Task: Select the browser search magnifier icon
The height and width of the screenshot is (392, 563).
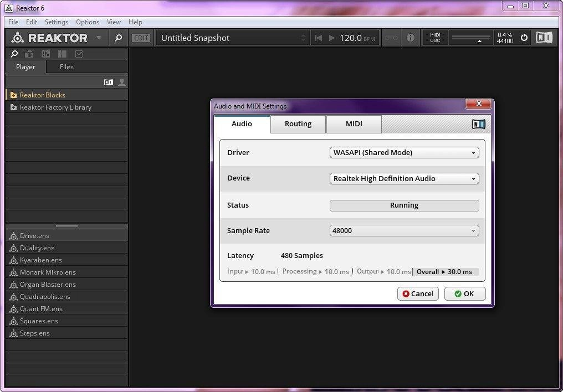Action: coord(14,54)
